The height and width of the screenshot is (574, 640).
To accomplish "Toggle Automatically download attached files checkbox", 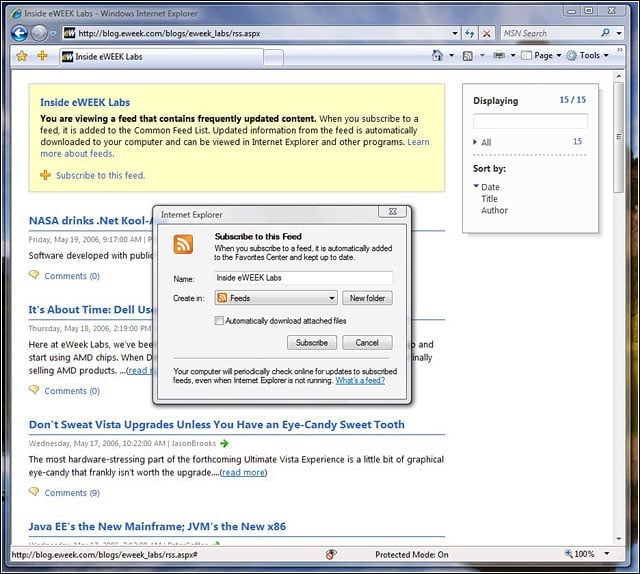I will [219, 321].
